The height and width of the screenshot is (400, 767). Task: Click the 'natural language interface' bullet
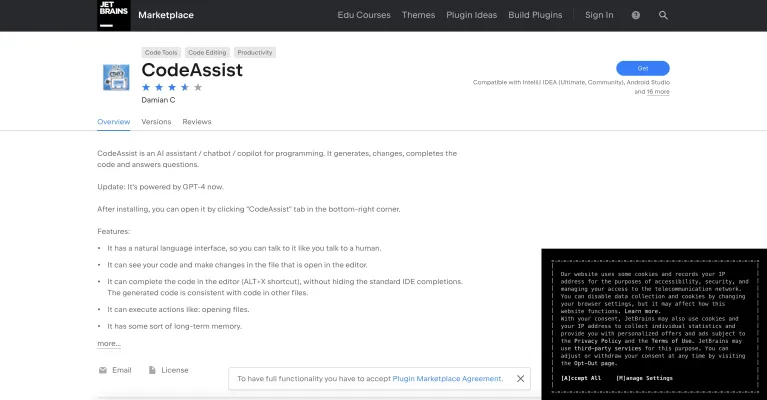pyautogui.click(x=244, y=248)
